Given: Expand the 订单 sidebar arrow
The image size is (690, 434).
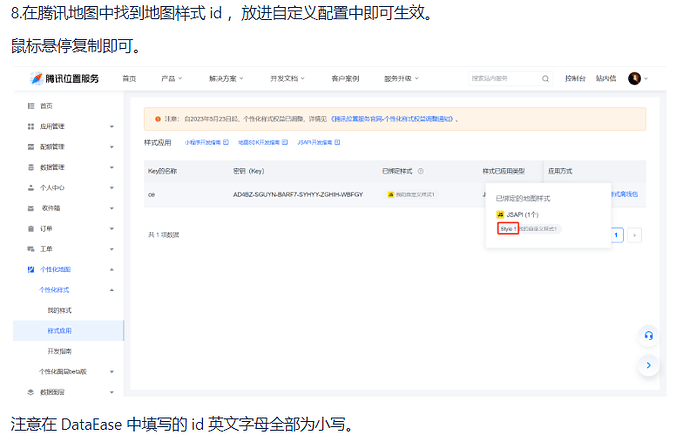Looking at the screenshot, I should pyautogui.click(x=112, y=229).
